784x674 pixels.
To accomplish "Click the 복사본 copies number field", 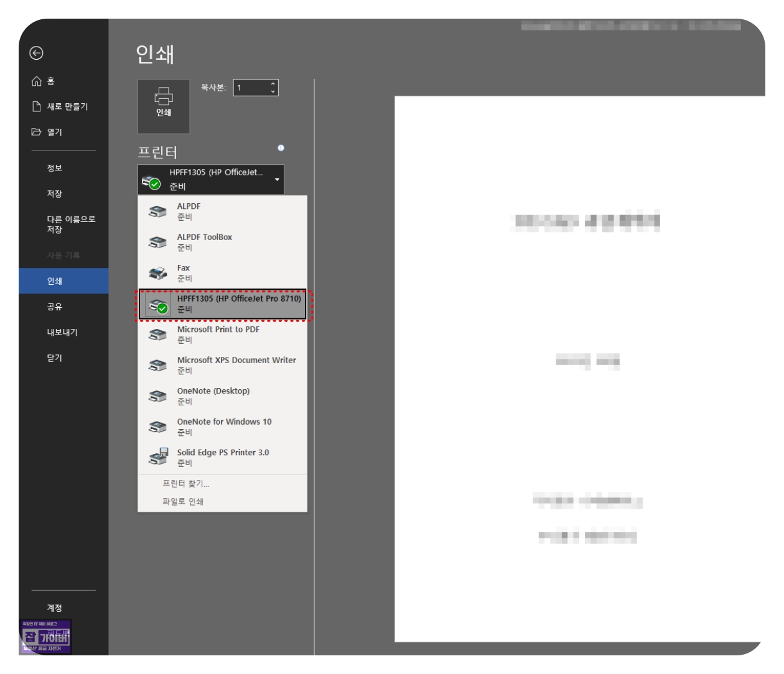I will (x=251, y=88).
